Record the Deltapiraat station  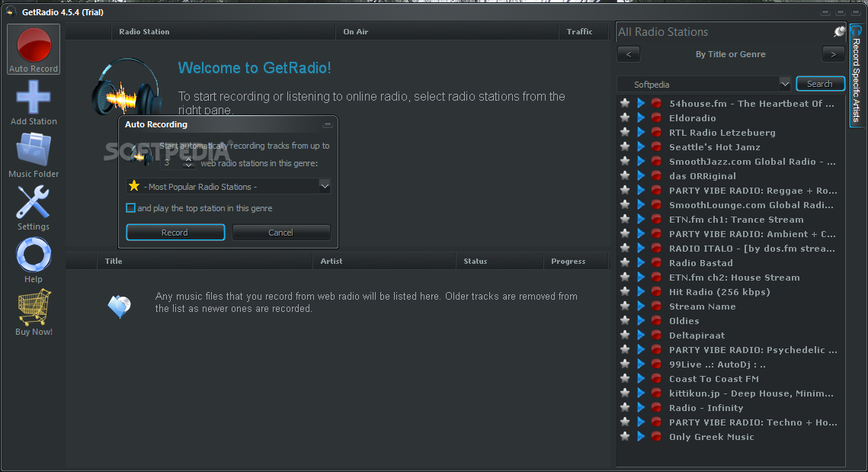(656, 335)
